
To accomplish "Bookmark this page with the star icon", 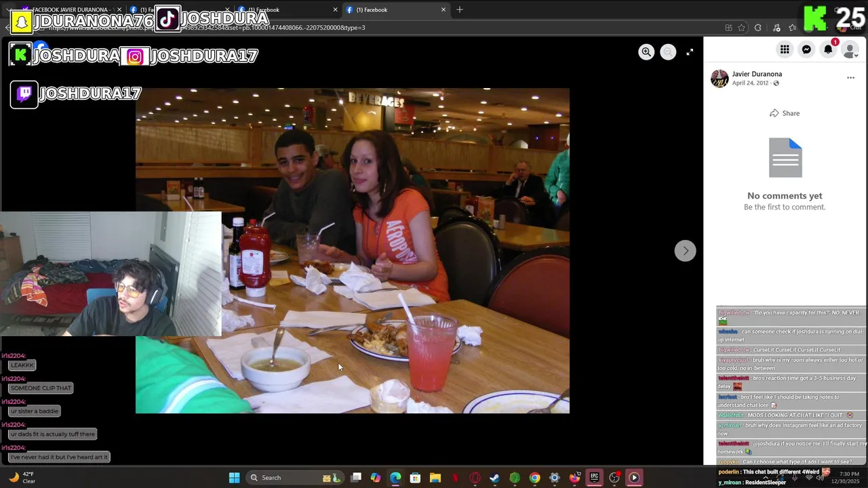I will point(741,28).
